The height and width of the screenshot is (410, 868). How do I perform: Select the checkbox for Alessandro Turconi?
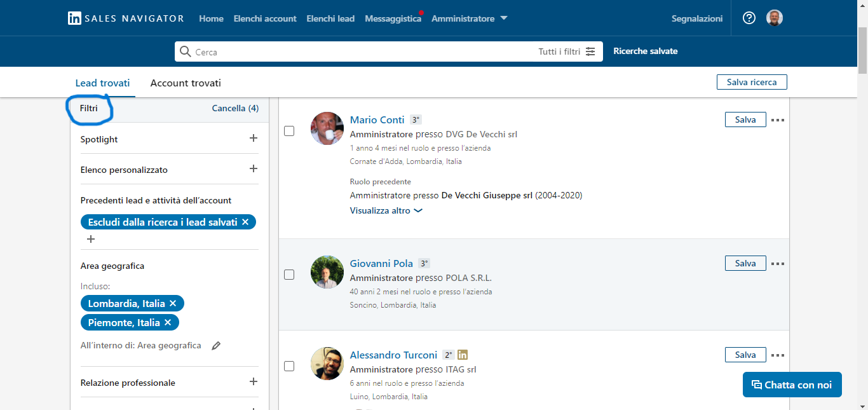point(289,366)
